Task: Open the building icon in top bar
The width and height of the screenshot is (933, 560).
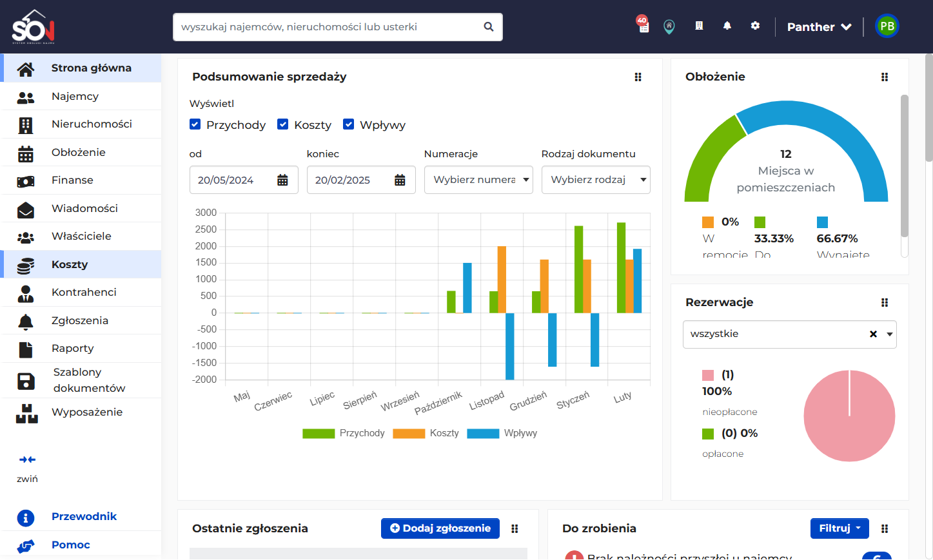Action: point(699,26)
